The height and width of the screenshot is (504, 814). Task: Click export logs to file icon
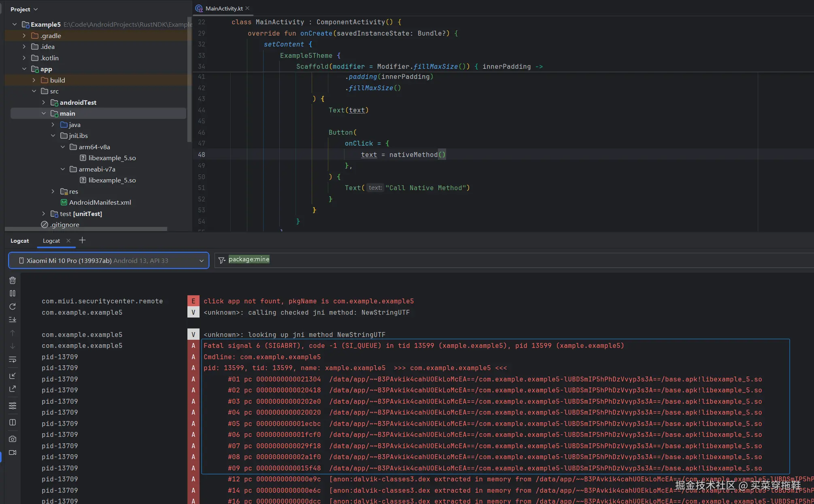tap(13, 389)
